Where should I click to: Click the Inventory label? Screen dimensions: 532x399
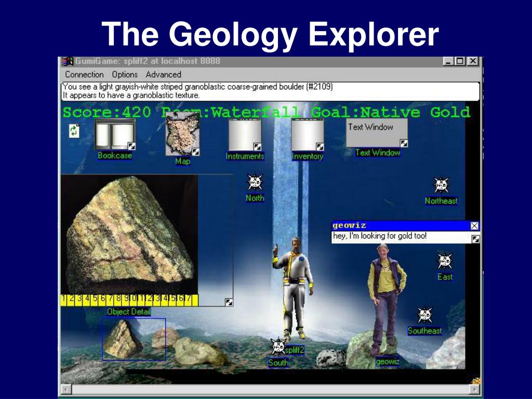(308, 156)
